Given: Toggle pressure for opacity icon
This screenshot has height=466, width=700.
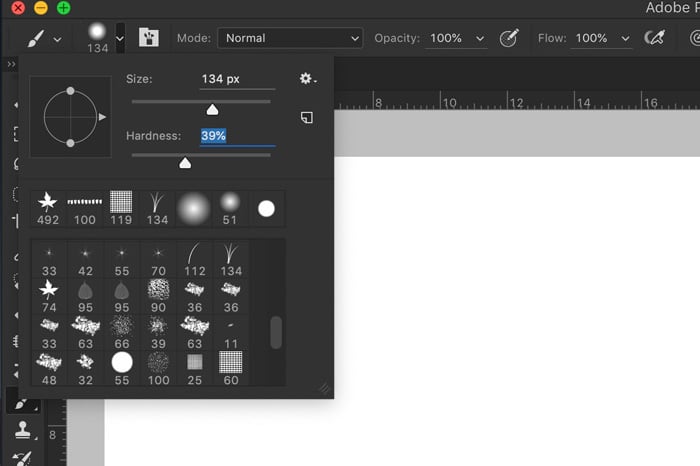Looking at the screenshot, I should point(509,38).
